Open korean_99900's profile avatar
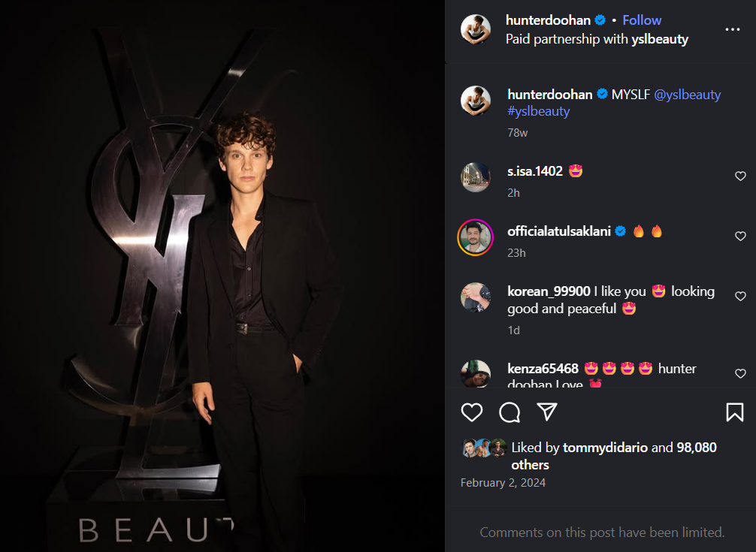Image resolution: width=756 pixels, height=552 pixels. click(476, 297)
